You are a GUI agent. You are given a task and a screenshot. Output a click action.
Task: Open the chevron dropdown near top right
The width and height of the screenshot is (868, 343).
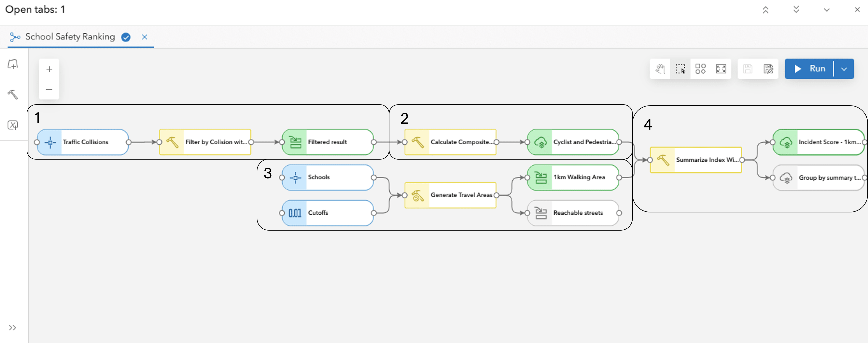(x=826, y=10)
